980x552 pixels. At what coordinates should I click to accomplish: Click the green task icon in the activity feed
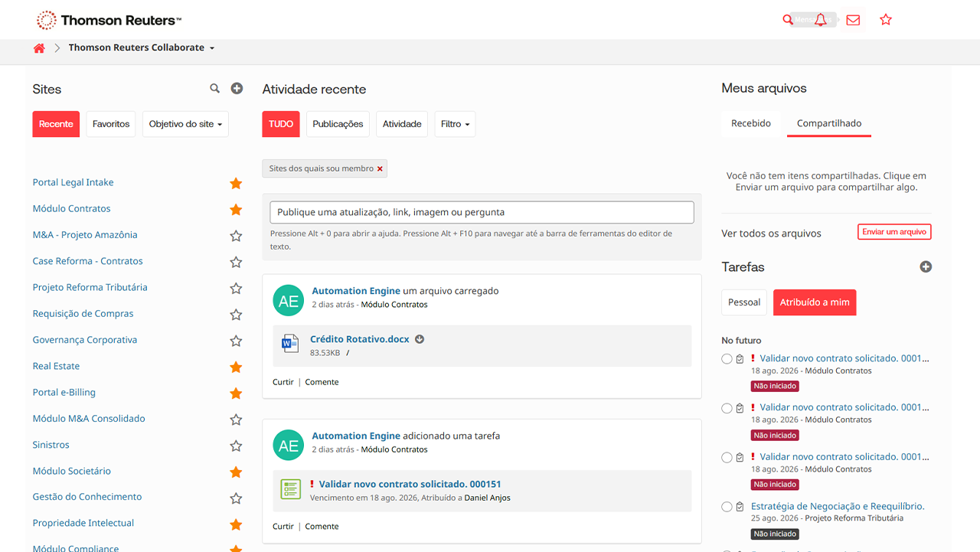coord(290,489)
